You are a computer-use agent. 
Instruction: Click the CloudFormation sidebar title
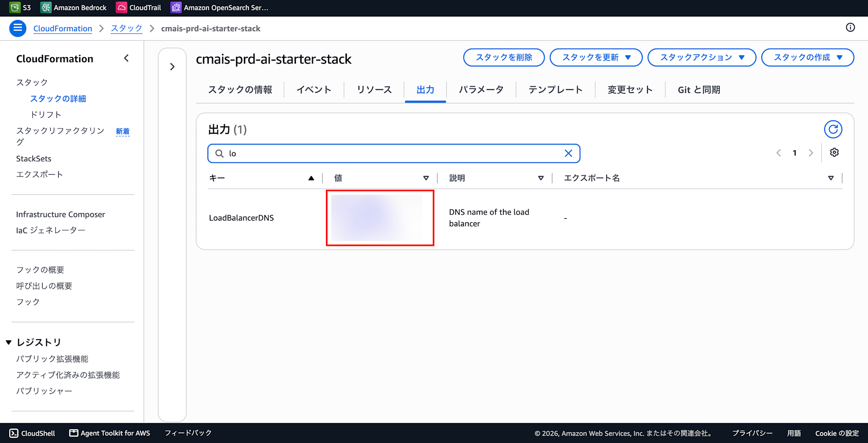click(55, 59)
